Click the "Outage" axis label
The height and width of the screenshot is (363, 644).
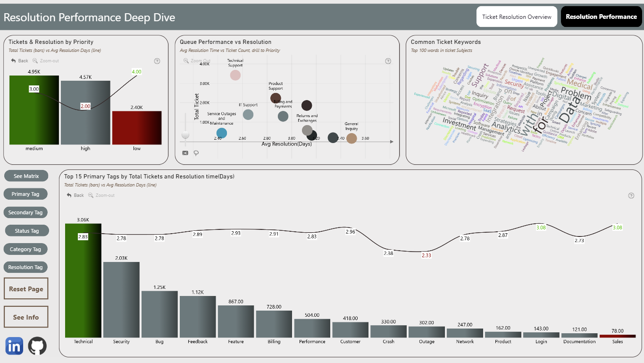pos(427,342)
